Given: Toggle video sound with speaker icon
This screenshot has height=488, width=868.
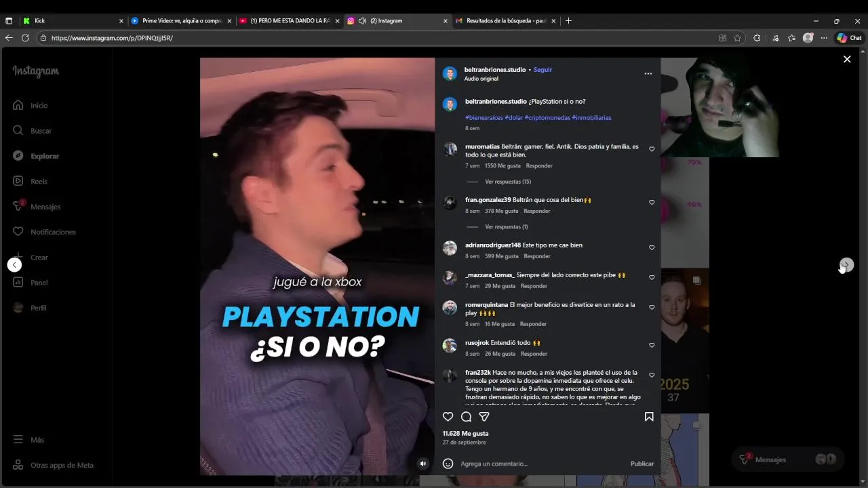Looking at the screenshot, I should tap(423, 464).
